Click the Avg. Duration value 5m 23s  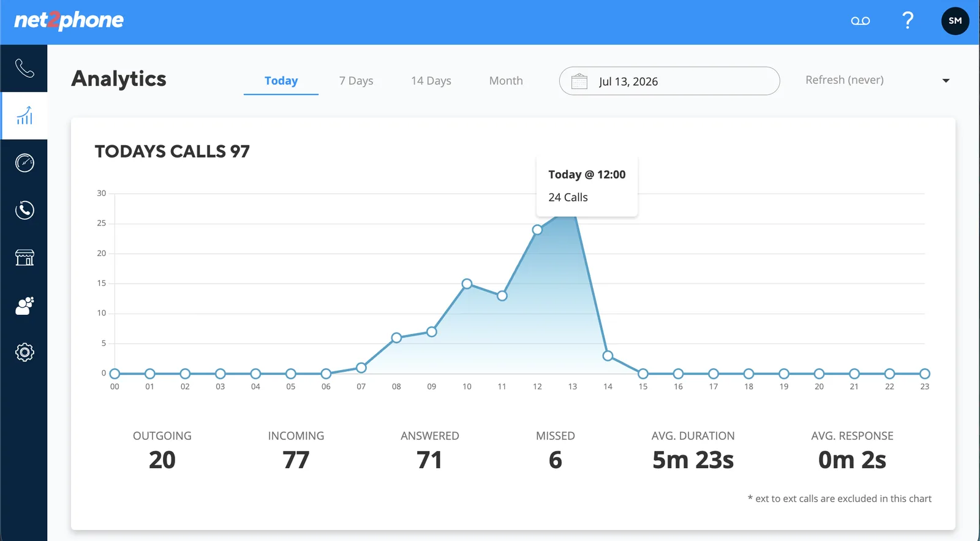pyautogui.click(x=693, y=460)
